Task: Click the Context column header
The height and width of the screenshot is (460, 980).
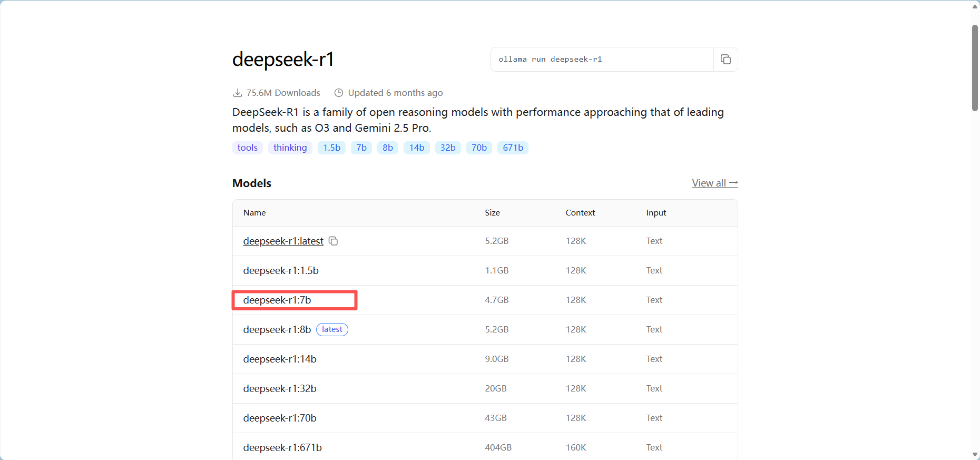Action: [580, 212]
